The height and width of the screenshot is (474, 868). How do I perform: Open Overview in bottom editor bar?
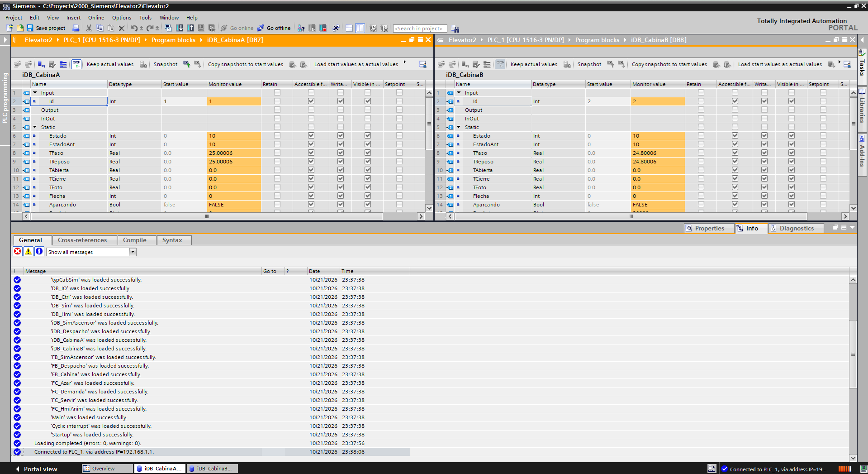[x=107, y=469]
